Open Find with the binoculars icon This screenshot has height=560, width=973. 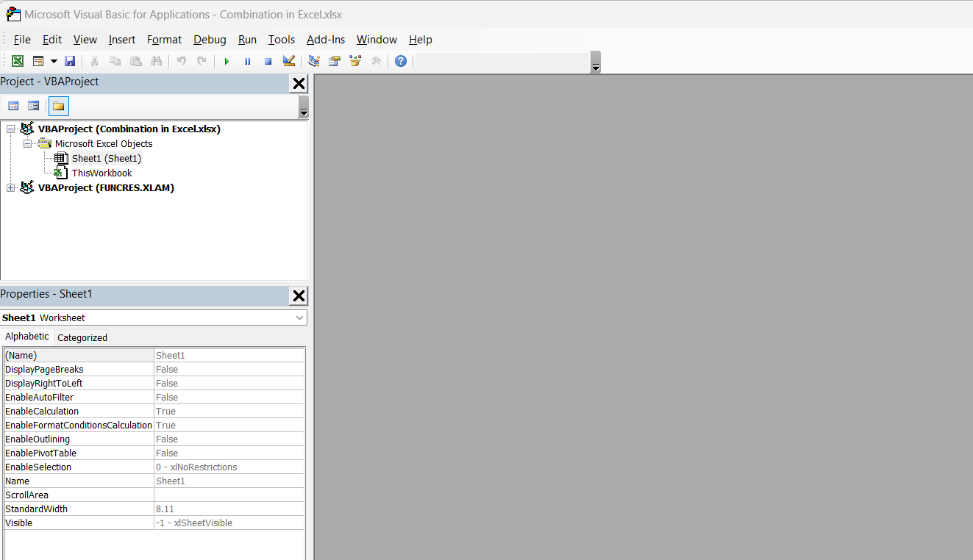[x=156, y=61]
